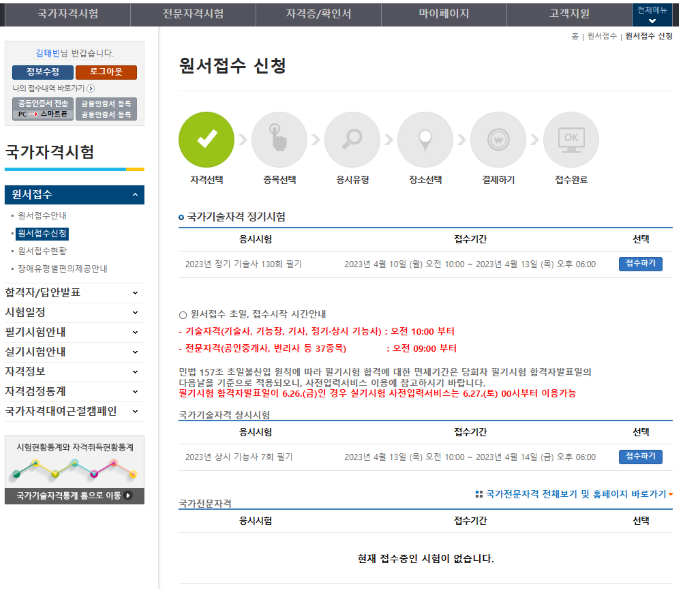The width and height of the screenshot is (679, 589).
Task: Click the 홈 breadcrumb link
Action: click(575, 36)
